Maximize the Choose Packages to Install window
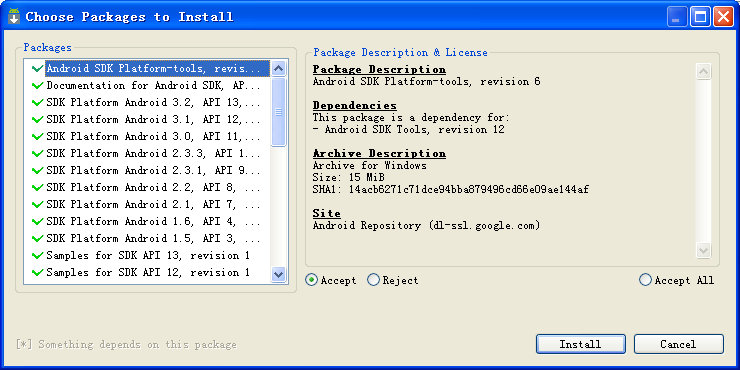The height and width of the screenshot is (370, 740). 700,17
